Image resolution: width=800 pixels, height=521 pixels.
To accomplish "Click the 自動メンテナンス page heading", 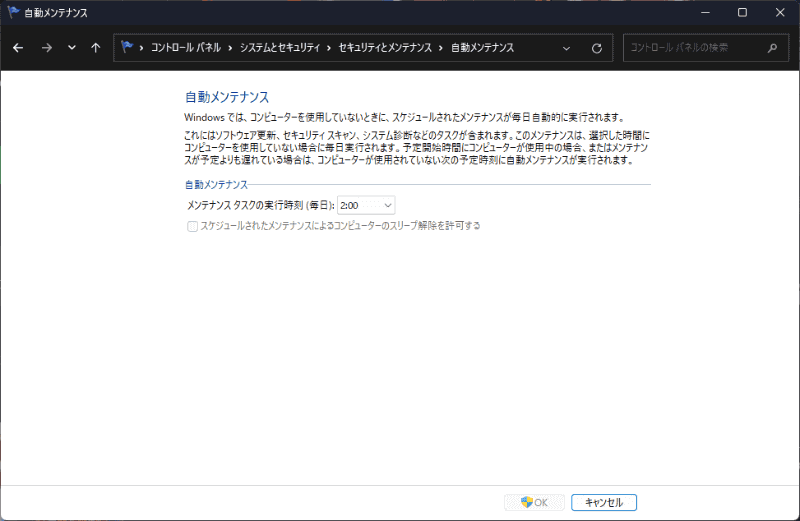I will (227, 97).
